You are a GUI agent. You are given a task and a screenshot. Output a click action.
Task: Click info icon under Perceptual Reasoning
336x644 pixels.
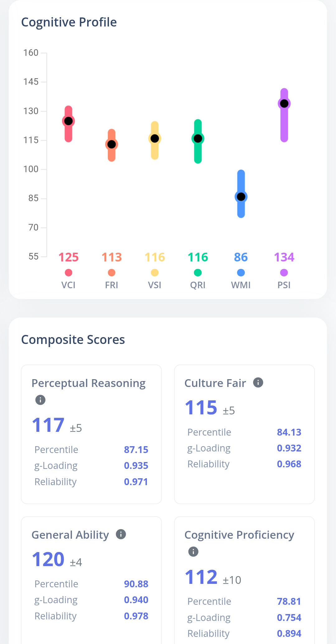40,400
